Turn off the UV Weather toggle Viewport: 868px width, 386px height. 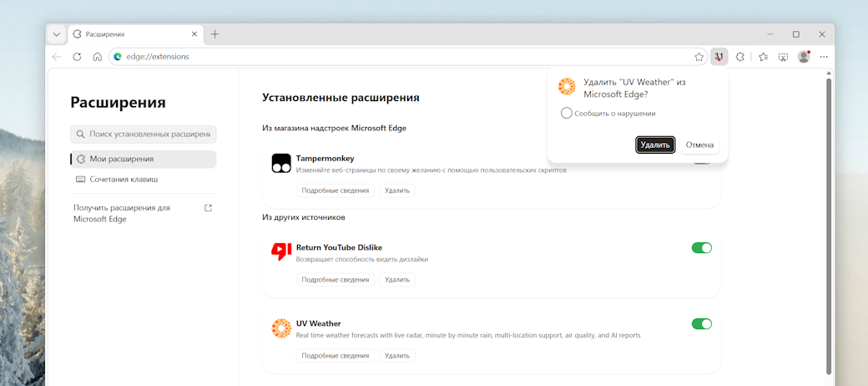point(701,323)
